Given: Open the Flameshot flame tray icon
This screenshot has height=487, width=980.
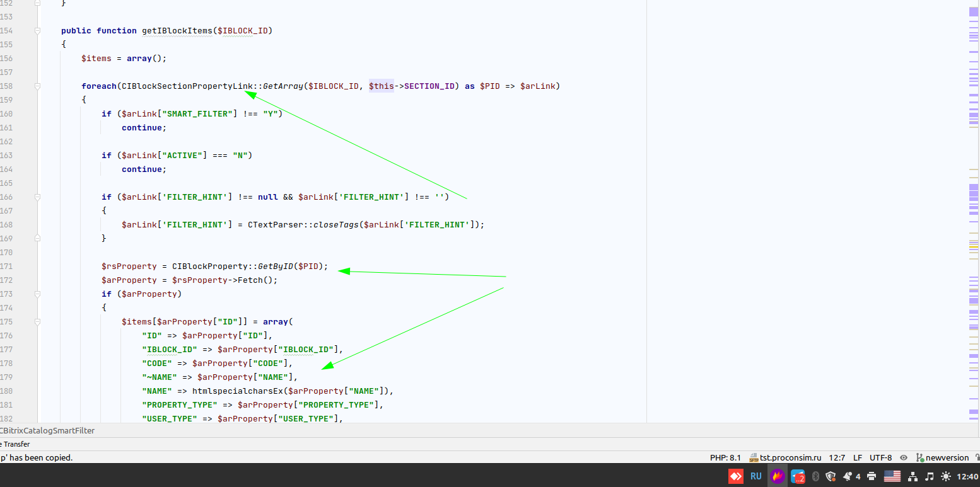Looking at the screenshot, I should (778, 476).
